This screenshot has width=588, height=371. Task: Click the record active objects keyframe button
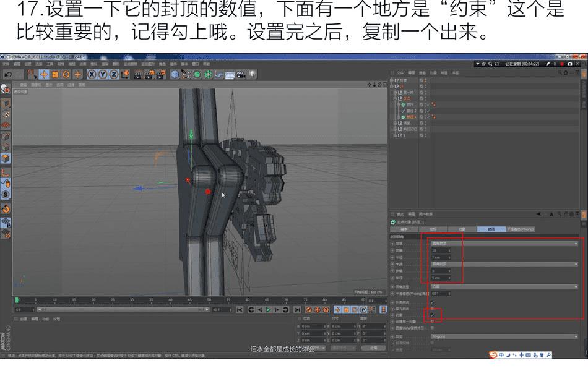pos(309,310)
